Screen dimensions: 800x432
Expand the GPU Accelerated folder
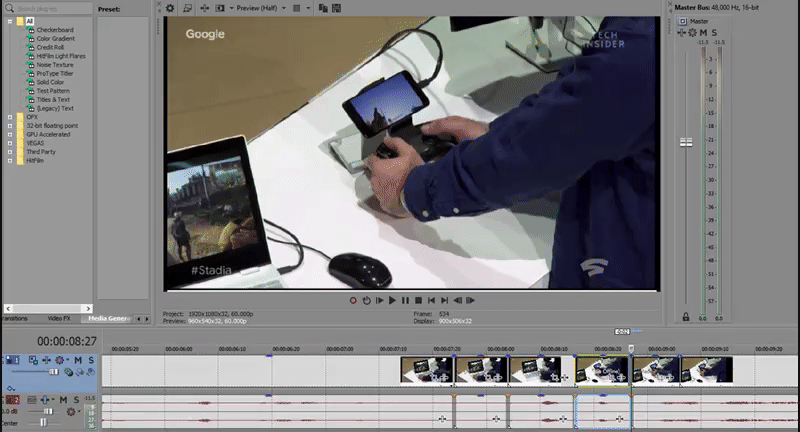pyautogui.click(x=10, y=135)
